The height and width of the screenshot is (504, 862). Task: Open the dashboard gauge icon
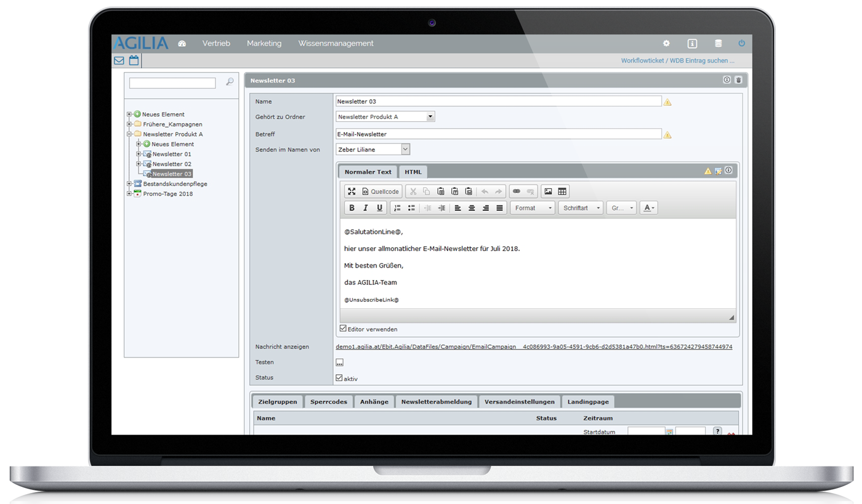(182, 44)
